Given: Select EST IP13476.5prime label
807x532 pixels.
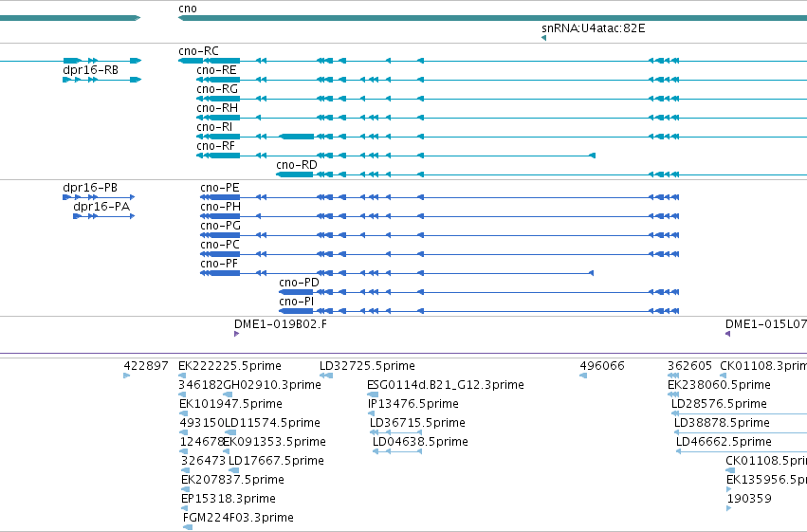Looking at the screenshot, I should pos(413,404).
